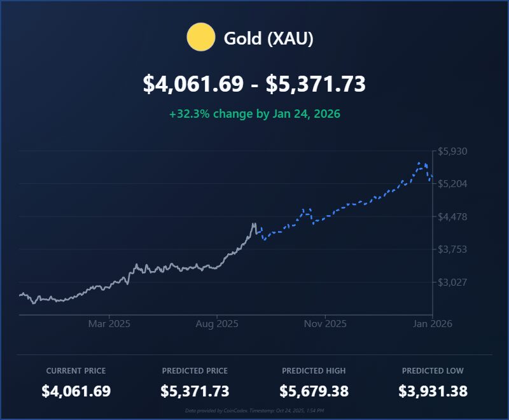Click the $4,061.69 - $5,371.73 price range headline
The height and width of the screenshot is (420, 509).
pos(254,84)
